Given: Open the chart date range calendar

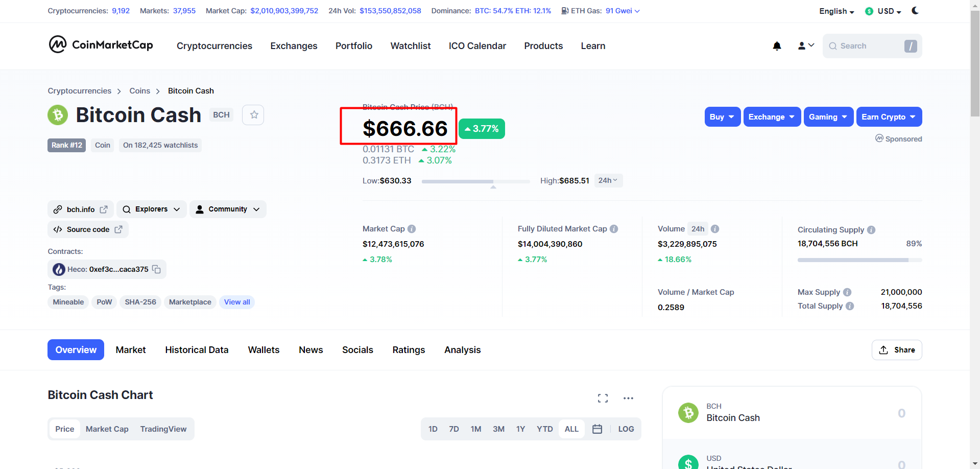Looking at the screenshot, I should [x=597, y=429].
